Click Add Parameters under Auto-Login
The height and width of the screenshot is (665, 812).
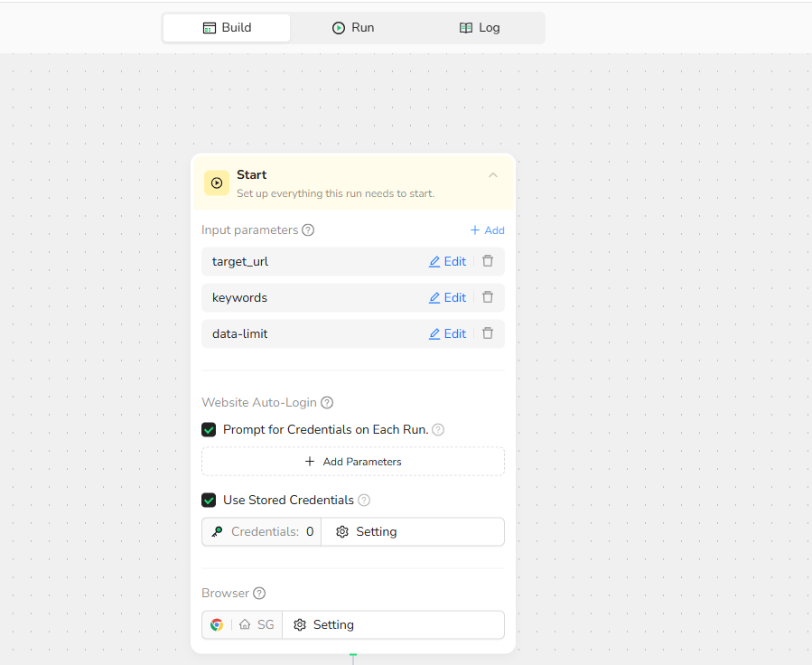(353, 462)
